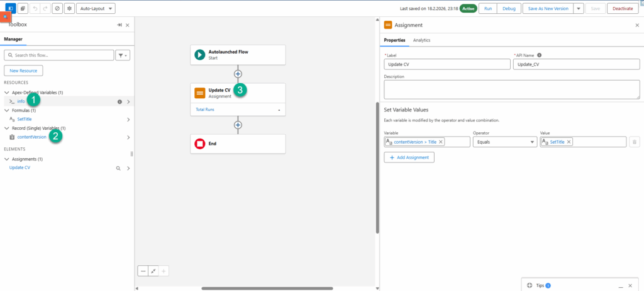This screenshot has width=644, height=291.
Task: Click the End element red icon
Action: point(199,144)
